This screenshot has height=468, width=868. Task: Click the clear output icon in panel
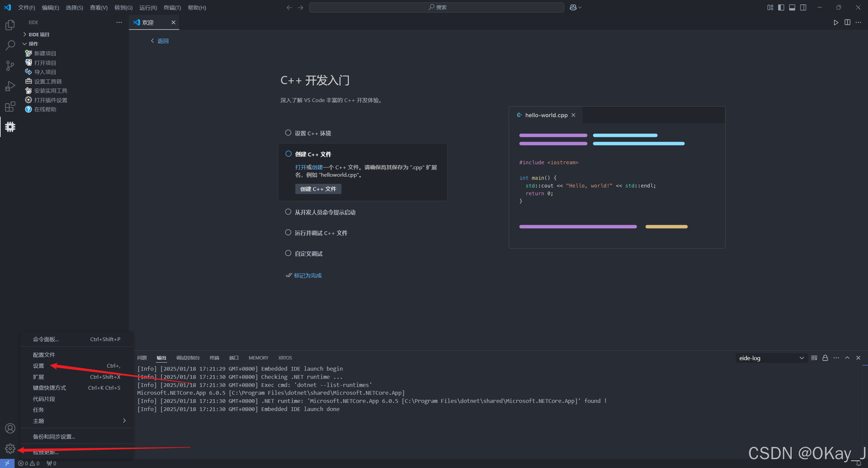click(814, 358)
